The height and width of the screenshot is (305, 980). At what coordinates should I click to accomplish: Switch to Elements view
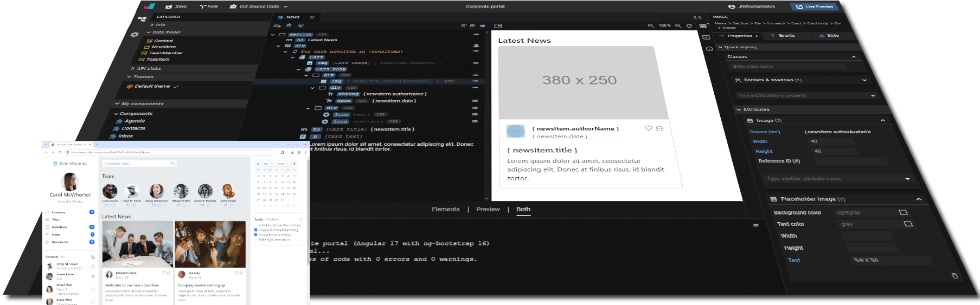446,209
